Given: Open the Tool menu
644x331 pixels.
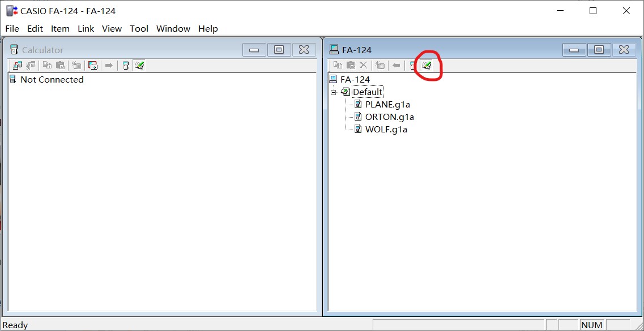Looking at the screenshot, I should click(x=139, y=29).
